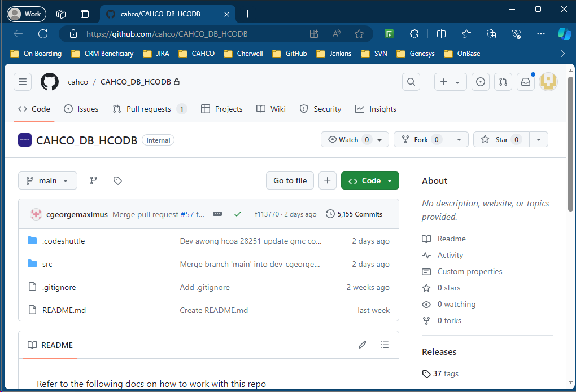This screenshot has width=576, height=392.
Task: Open the main branch selector
Action: 47,180
